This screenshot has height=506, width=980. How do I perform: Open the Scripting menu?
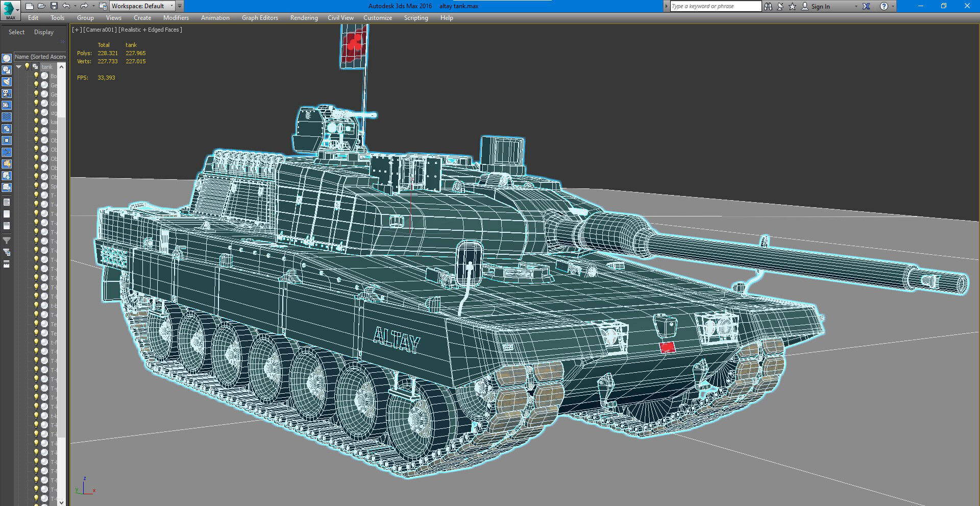pos(416,17)
